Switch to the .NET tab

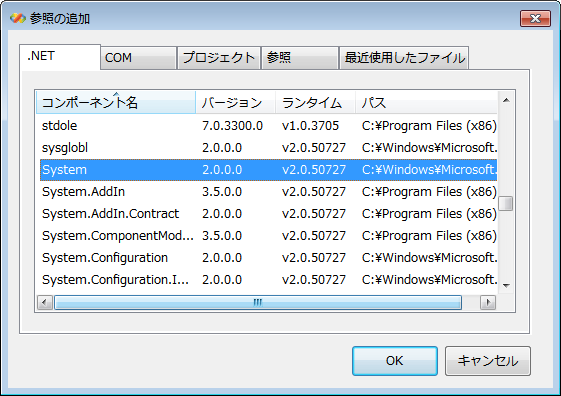(x=60, y=57)
